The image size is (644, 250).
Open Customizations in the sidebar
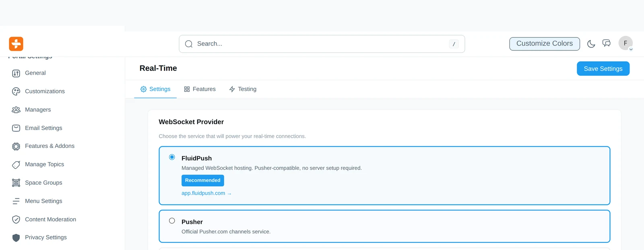click(x=45, y=92)
